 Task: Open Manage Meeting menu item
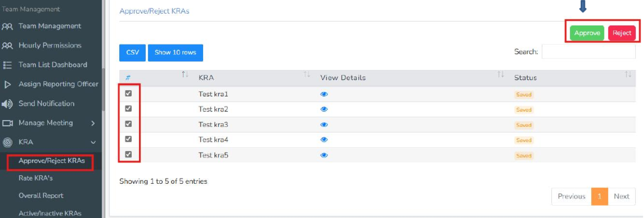pos(46,123)
